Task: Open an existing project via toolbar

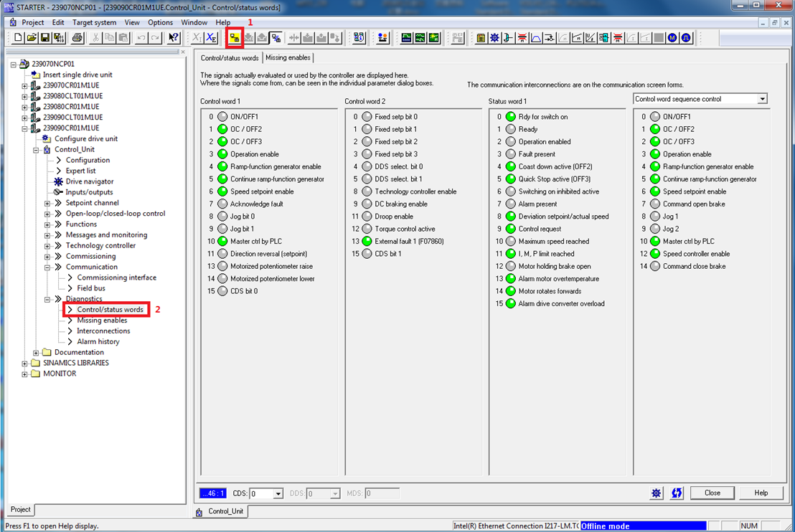Action: tap(32, 37)
